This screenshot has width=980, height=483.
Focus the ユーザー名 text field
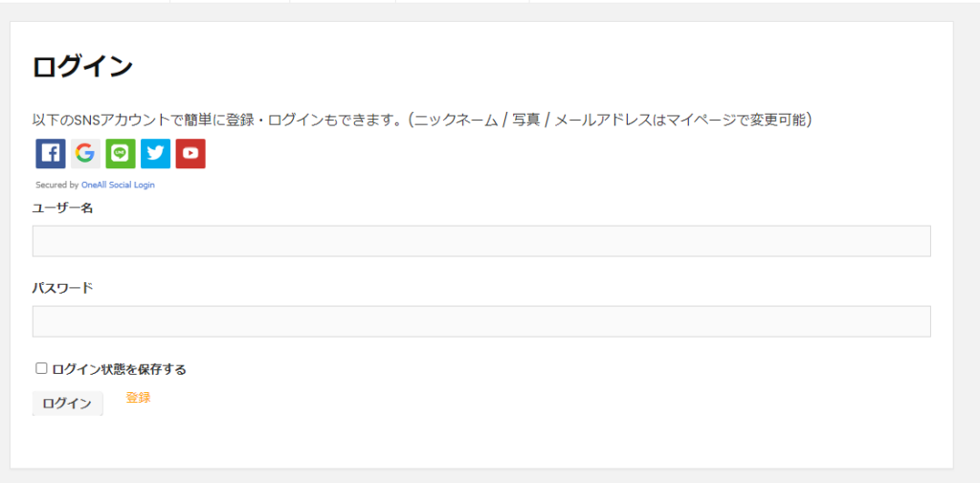(x=481, y=241)
